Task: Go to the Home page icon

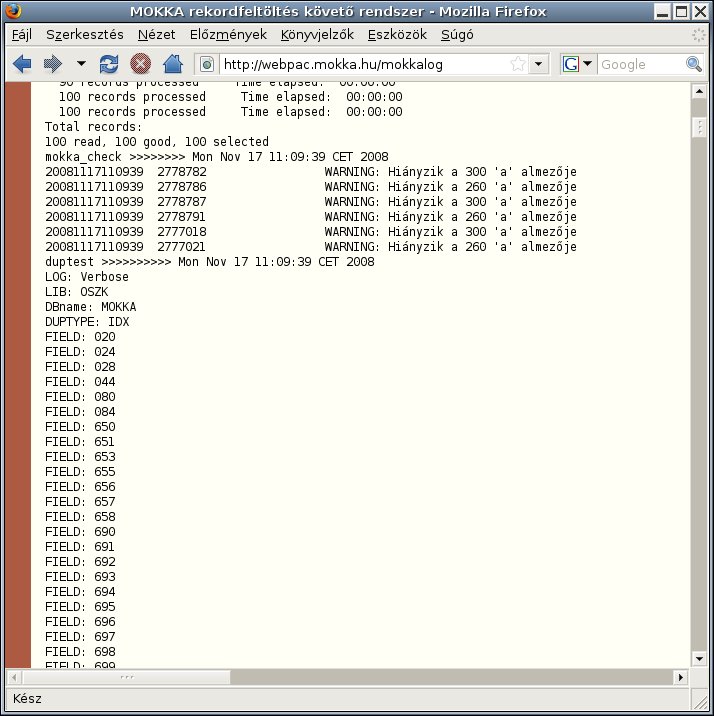Action: [172, 64]
